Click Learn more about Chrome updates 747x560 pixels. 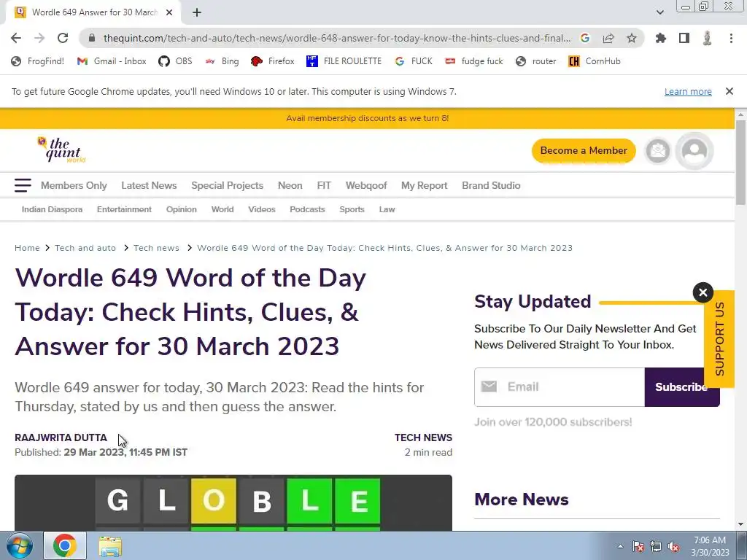(x=688, y=91)
